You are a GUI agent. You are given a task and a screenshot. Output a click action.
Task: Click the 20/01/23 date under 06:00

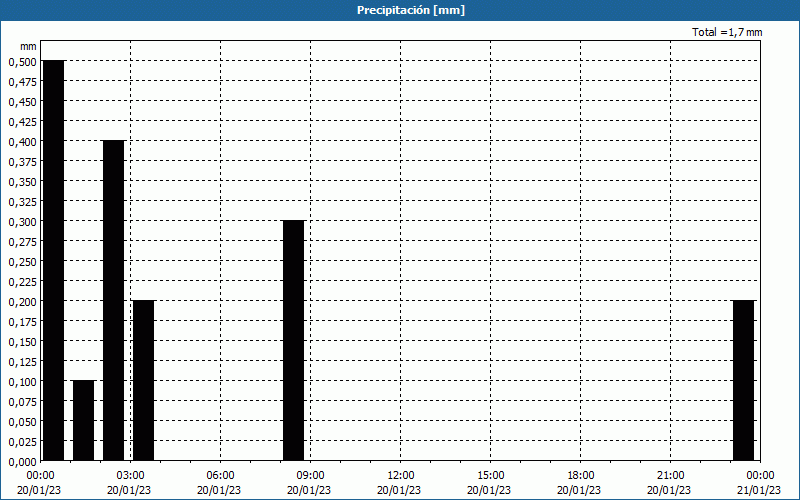point(219,490)
